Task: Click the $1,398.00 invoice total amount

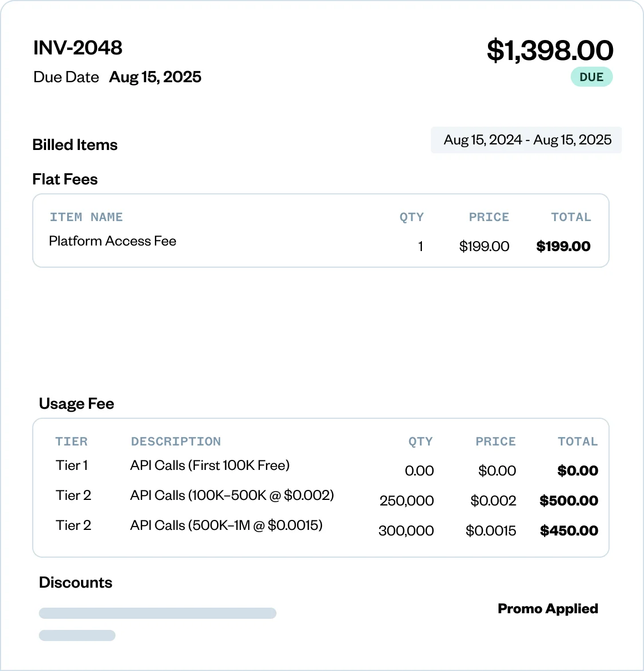Action: [550, 50]
